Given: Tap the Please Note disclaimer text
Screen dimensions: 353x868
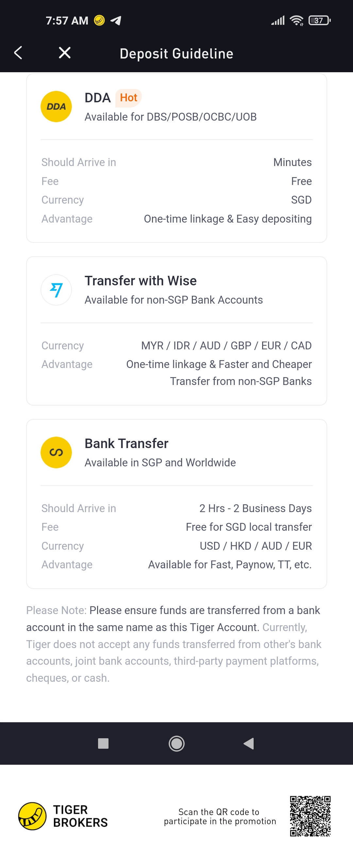Looking at the screenshot, I should click(174, 643).
